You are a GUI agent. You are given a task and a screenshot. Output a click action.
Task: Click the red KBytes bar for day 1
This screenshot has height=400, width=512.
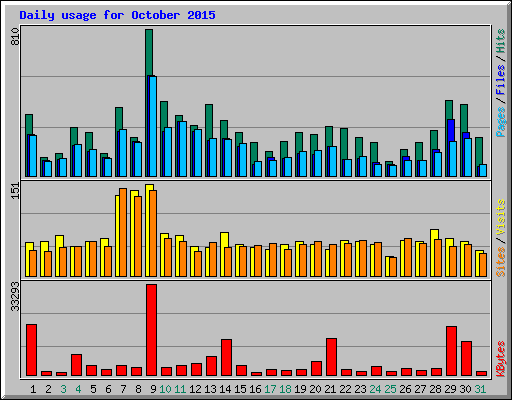point(31,350)
